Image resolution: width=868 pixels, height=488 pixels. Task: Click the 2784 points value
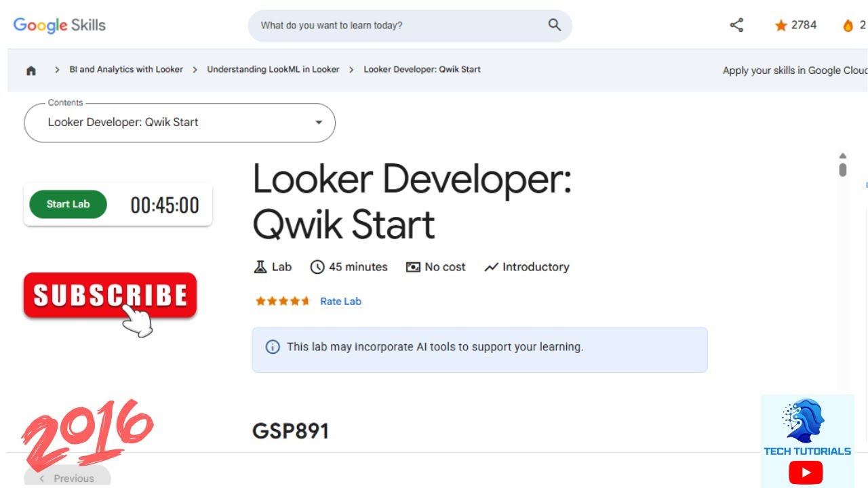tap(804, 25)
